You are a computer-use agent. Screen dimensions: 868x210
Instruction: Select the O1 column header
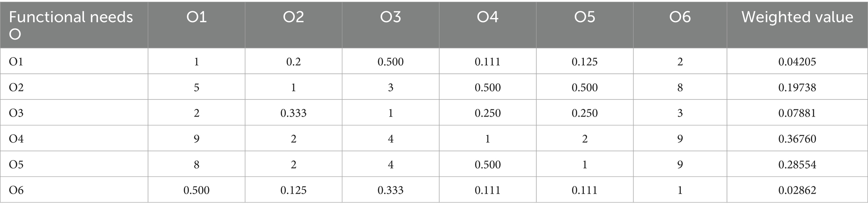(x=196, y=17)
